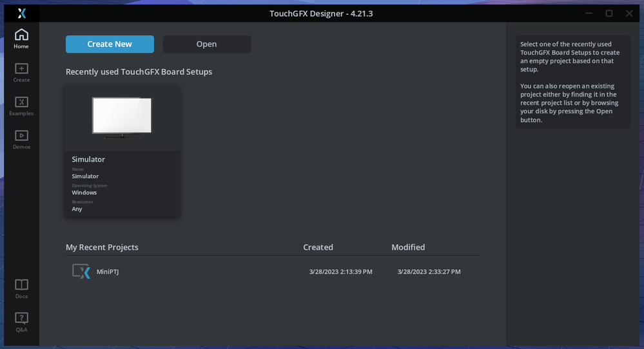Select the Simulator board setup title
This screenshot has width=644, height=349.
click(88, 159)
